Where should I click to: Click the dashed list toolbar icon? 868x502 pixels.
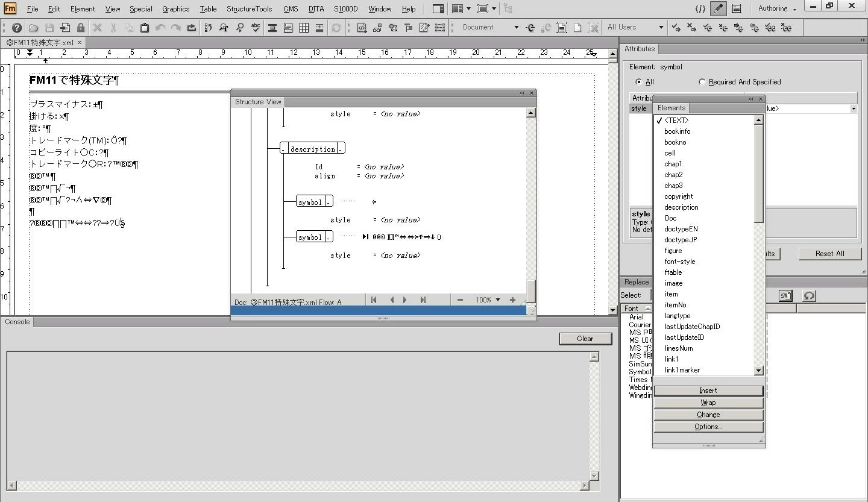click(440, 28)
